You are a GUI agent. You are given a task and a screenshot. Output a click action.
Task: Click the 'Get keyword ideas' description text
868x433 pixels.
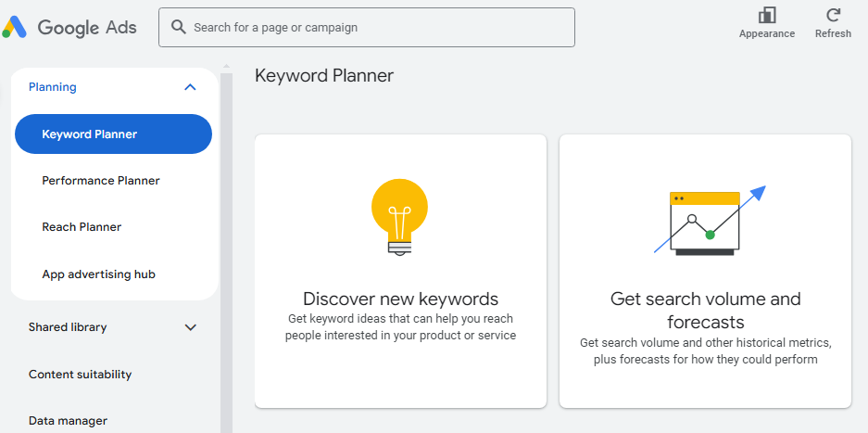click(401, 327)
